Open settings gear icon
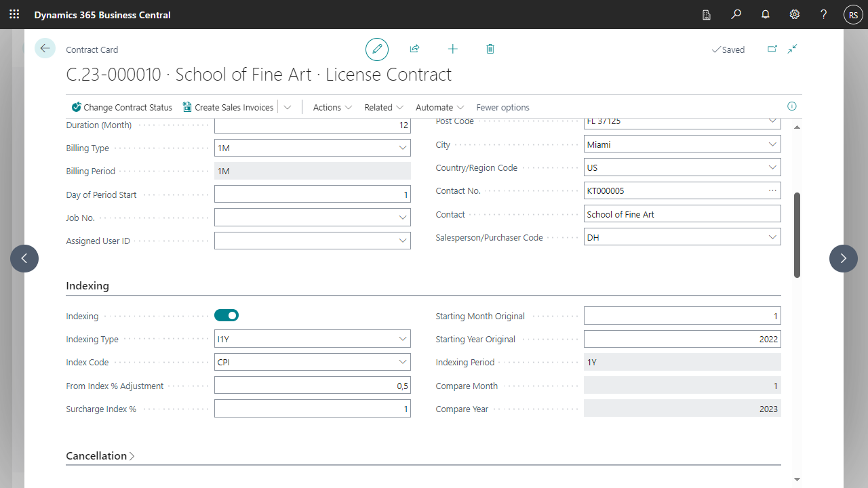868x488 pixels. click(x=794, y=14)
